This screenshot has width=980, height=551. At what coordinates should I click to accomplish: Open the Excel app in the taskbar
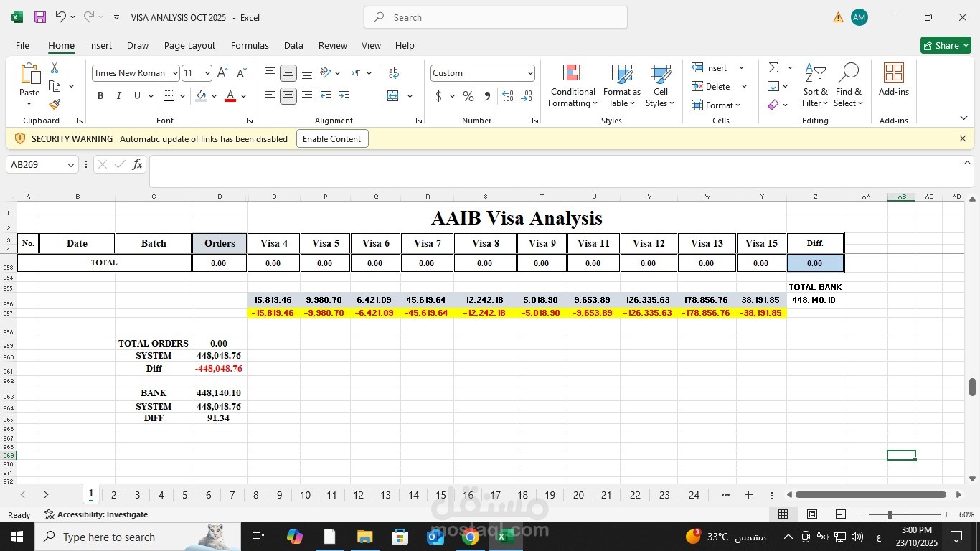pyautogui.click(x=504, y=537)
